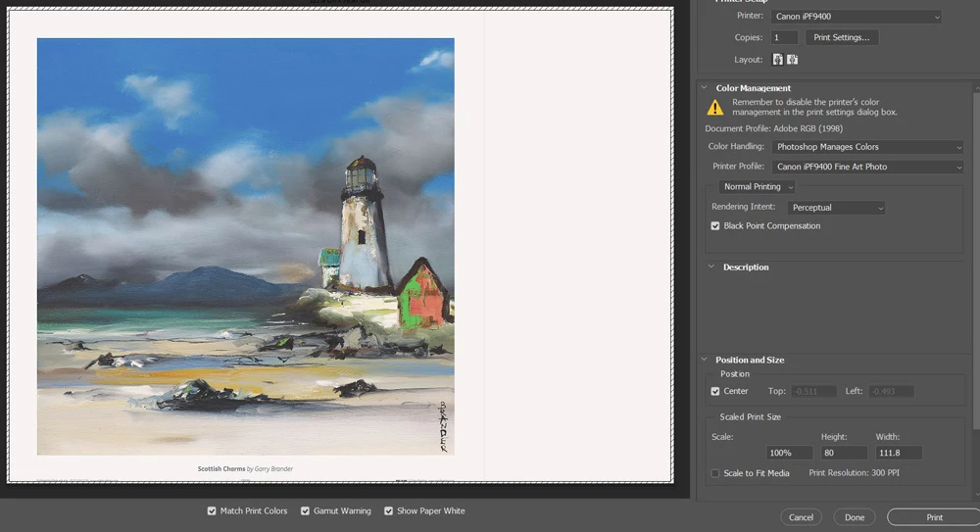Click the Print button
The height and width of the screenshot is (532, 980).
point(934,517)
